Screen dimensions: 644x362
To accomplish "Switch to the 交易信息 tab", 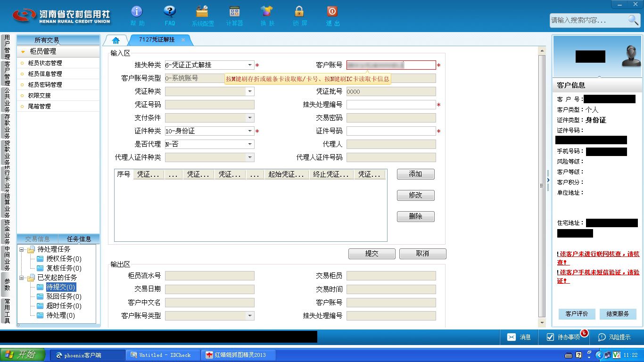I will (37, 239).
